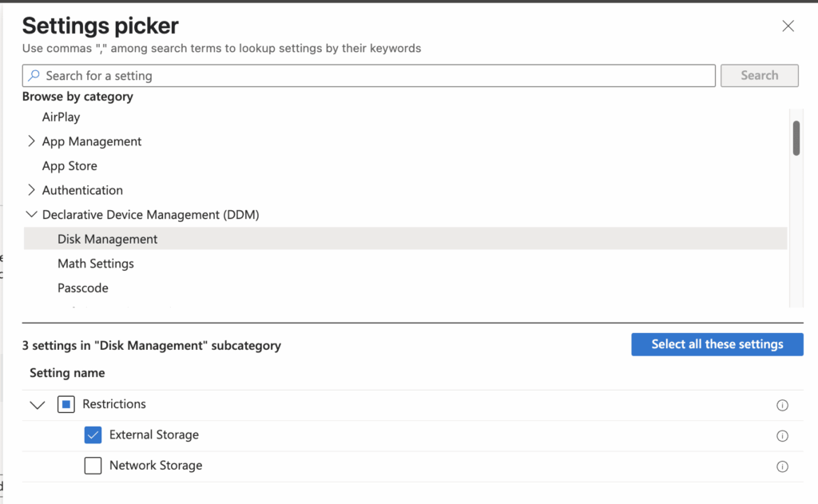818x504 pixels.
Task: Select the Disk Management subcategory
Action: click(x=107, y=239)
